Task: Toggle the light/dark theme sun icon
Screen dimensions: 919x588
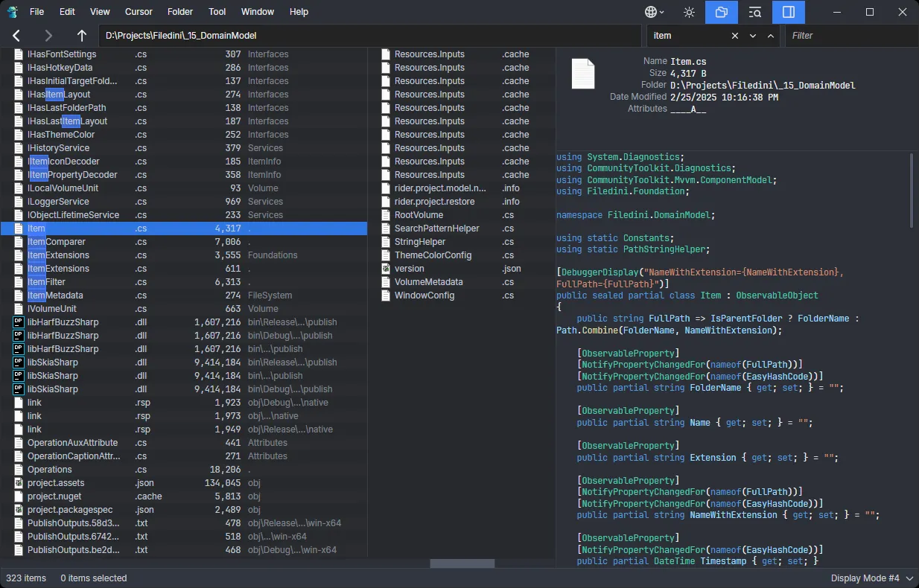Action: pos(689,12)
